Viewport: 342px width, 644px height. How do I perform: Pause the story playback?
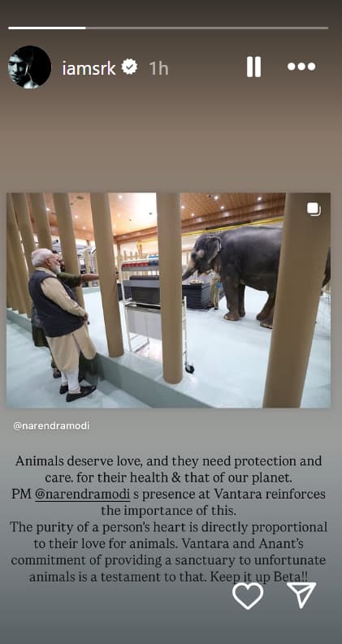(253, 67)
